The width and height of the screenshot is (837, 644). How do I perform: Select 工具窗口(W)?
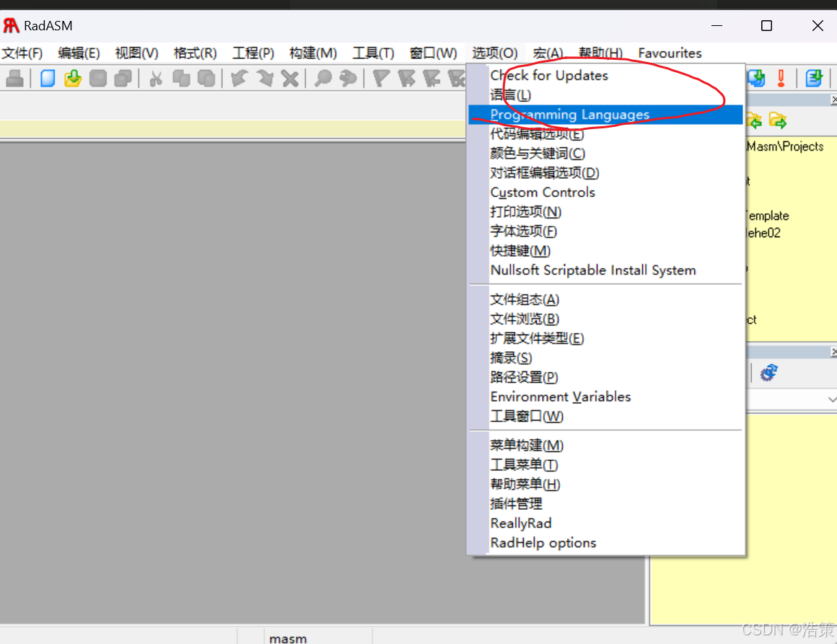(x=605, y=417)
